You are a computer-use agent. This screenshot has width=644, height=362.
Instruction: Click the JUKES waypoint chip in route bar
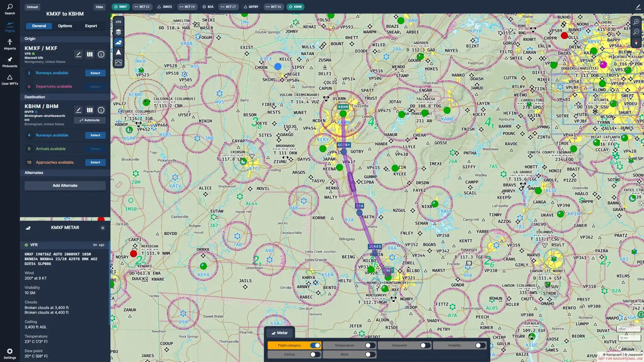click(x=165, y=7)
